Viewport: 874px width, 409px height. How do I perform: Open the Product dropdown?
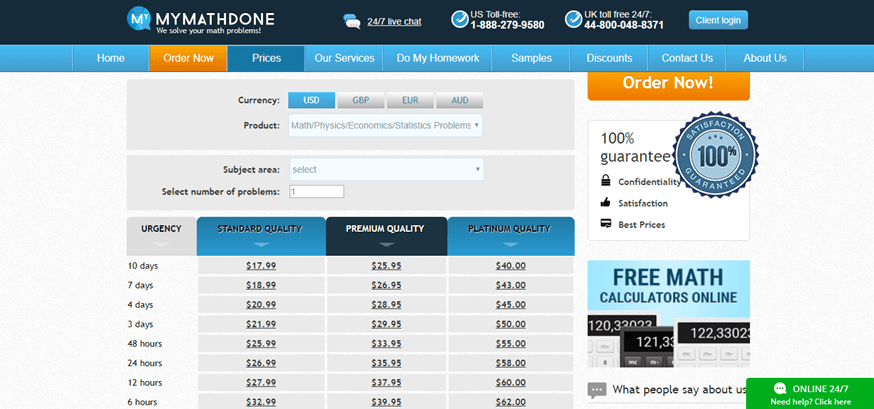click(385, 125)
